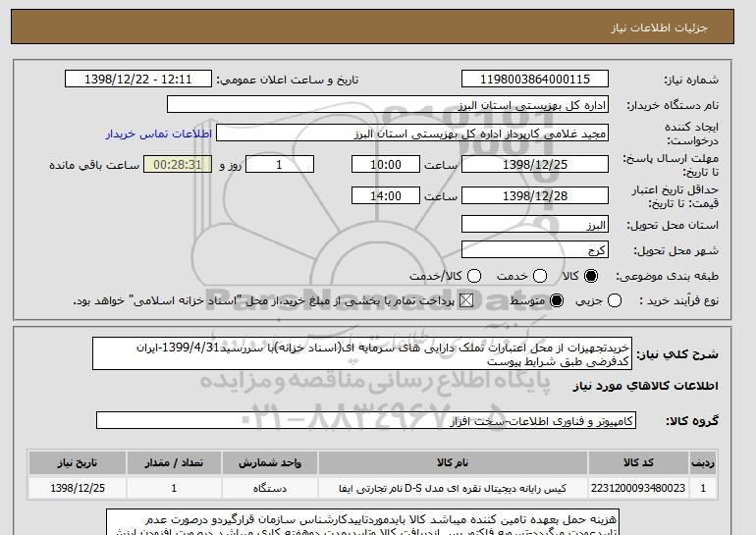Click the buyer organization name field
The height and width of the screenshot is (535, 756).
[388, 105]
